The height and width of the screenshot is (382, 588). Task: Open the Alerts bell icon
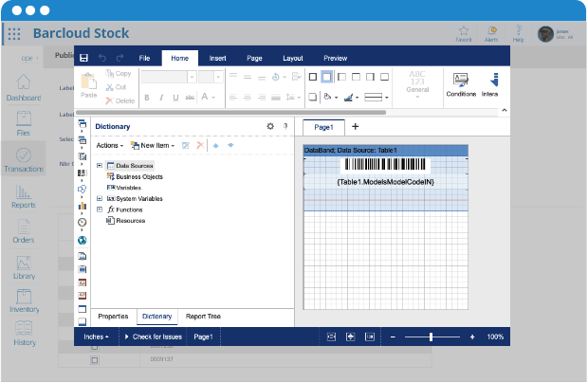(491, 34)
